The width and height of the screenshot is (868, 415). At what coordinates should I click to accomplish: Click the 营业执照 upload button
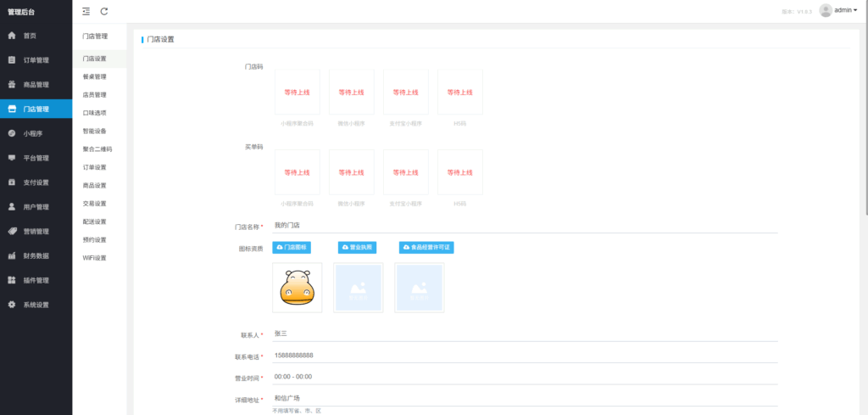tap(357, 248)
